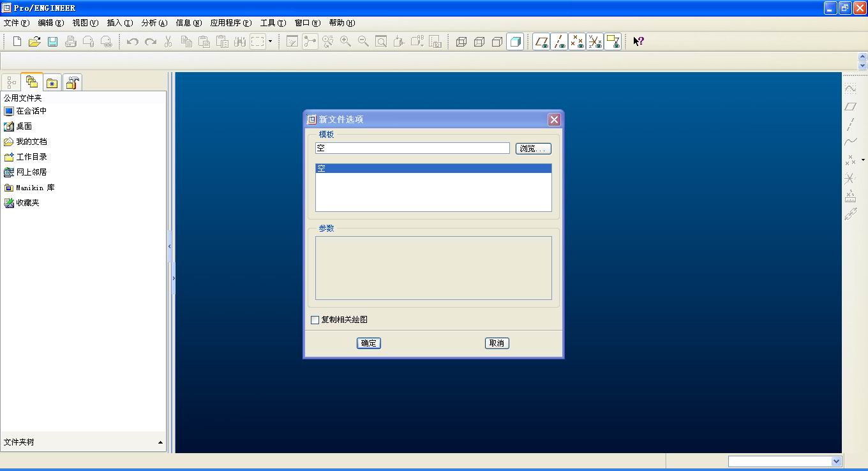Click the datum curve tool in right toolbar
This screenshot has height=471, width=868.
click(x=850, y=142)
